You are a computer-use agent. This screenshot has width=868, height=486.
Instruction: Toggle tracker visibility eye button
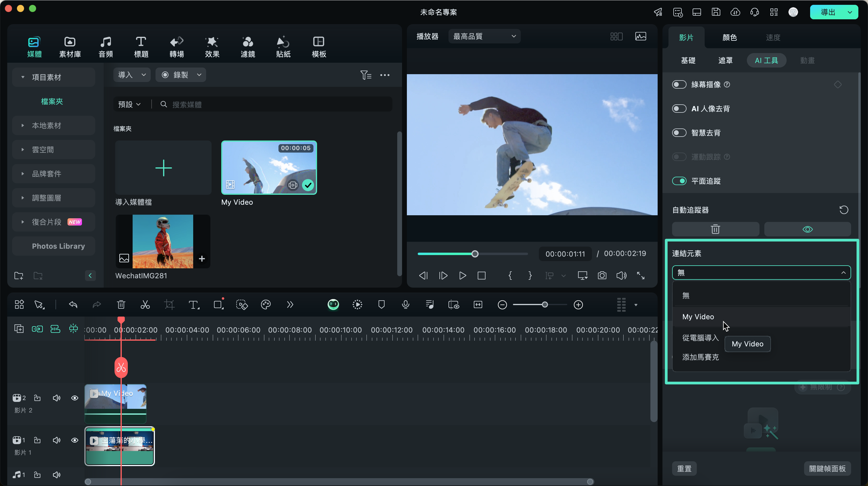[807, 229]
